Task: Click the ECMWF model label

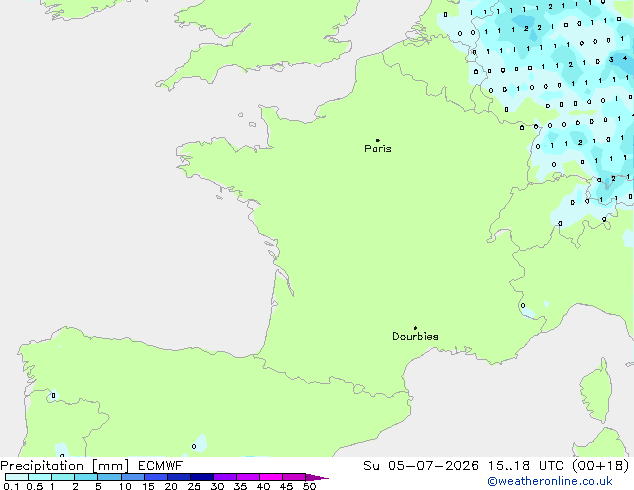Action: tap(160, 466)
